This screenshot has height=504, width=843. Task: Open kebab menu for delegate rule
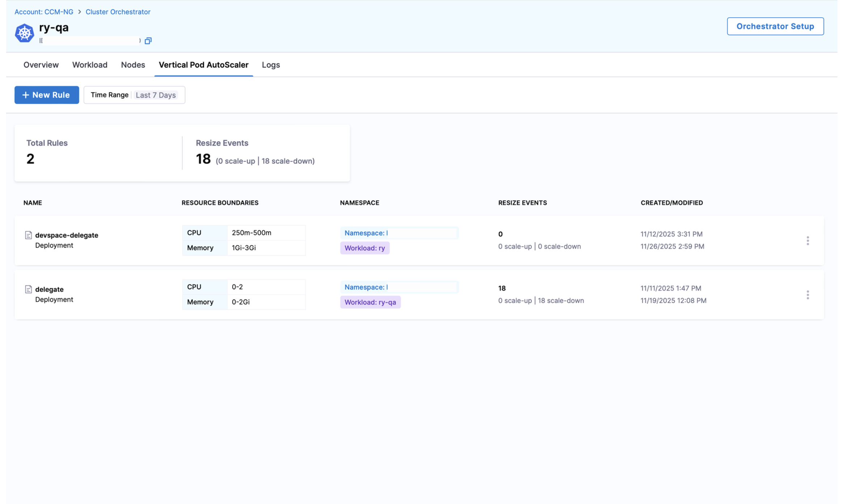pos(808,295)
